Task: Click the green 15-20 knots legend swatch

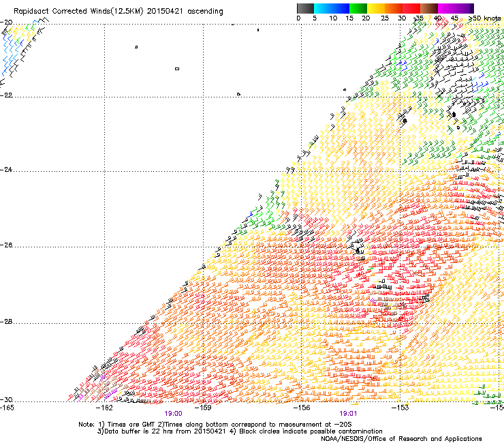Action: point(358,8)
